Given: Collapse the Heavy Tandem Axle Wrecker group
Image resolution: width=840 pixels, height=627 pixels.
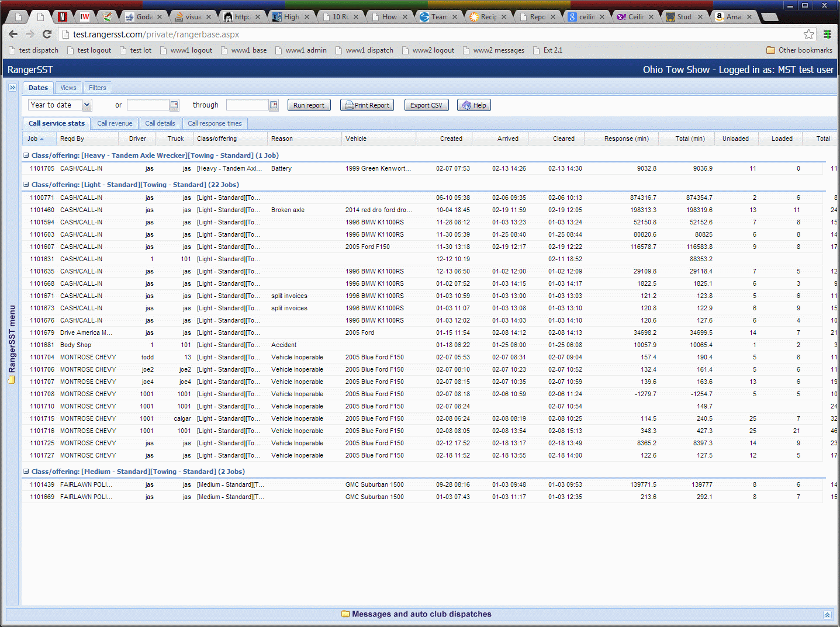Looking at the screenshot, I should click(x=26, y=155).
